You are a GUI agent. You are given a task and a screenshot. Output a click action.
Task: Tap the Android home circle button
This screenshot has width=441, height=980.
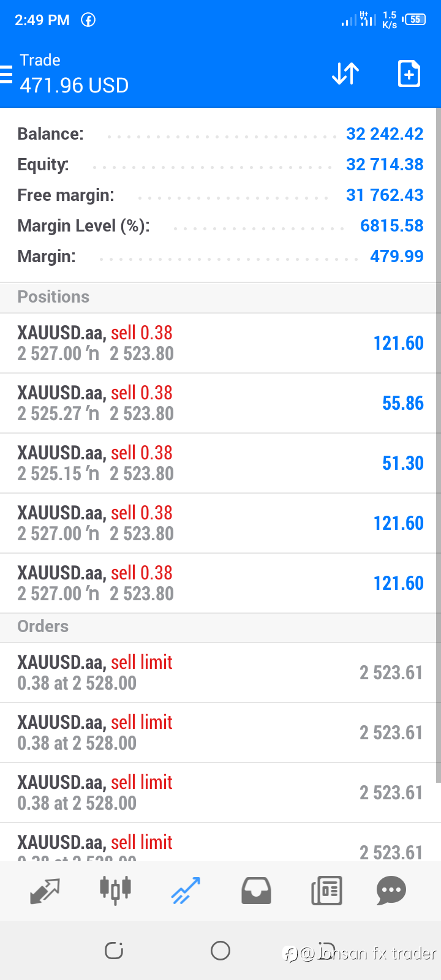pos(221,951)
